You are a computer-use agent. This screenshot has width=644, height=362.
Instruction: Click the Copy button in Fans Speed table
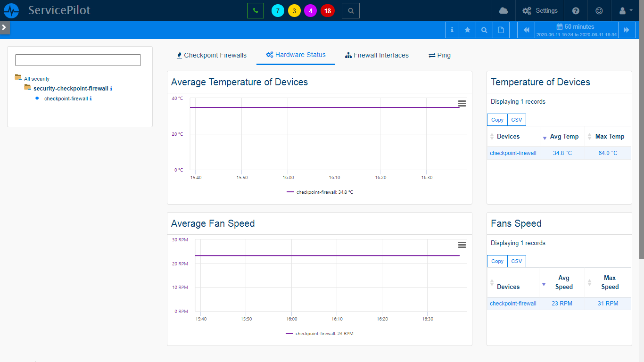(x=497, y=261)
